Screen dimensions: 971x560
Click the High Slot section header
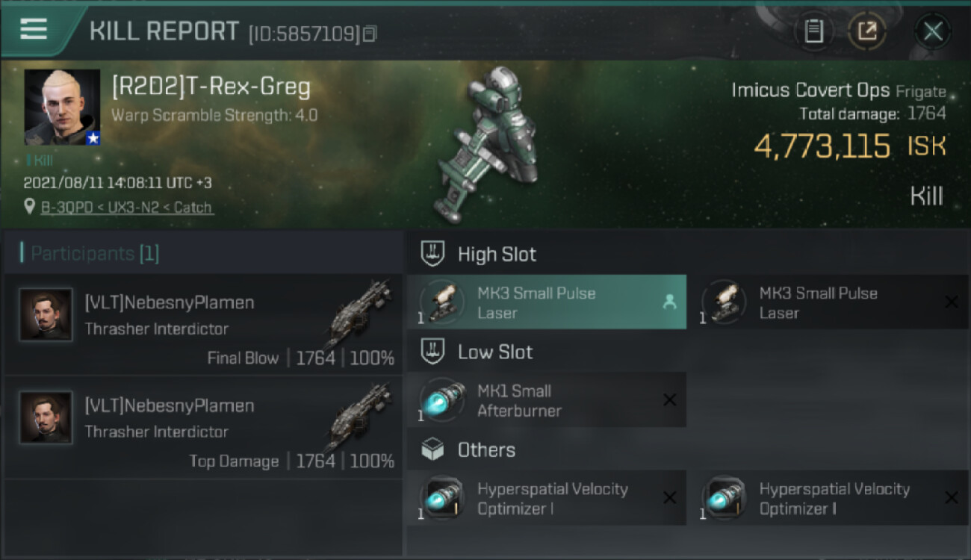497,255
